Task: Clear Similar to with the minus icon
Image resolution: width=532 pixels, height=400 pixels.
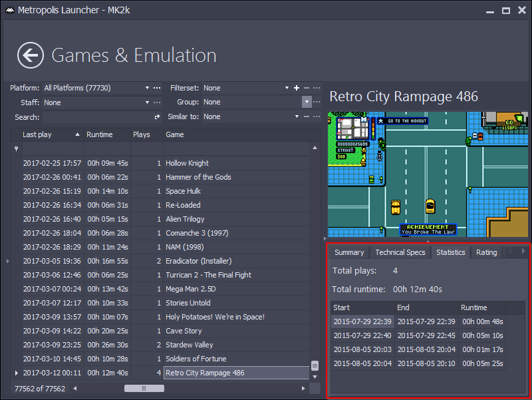Action: point(307,116)
